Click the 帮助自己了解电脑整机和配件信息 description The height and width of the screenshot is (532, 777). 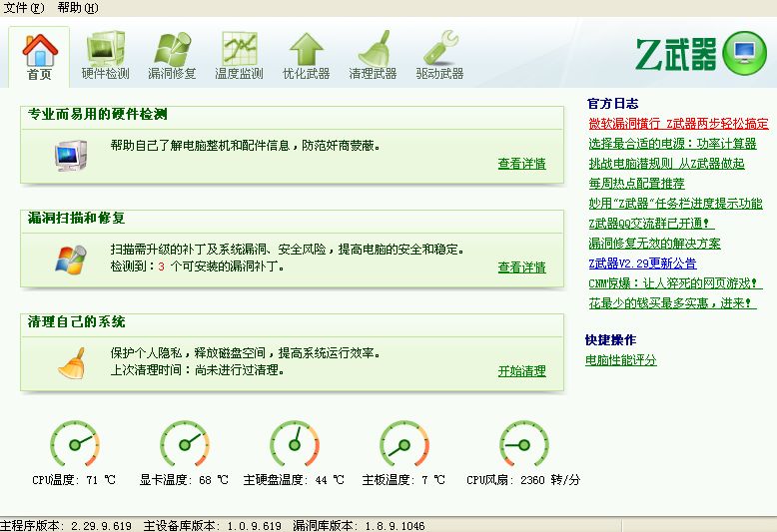tap(246, 146)
